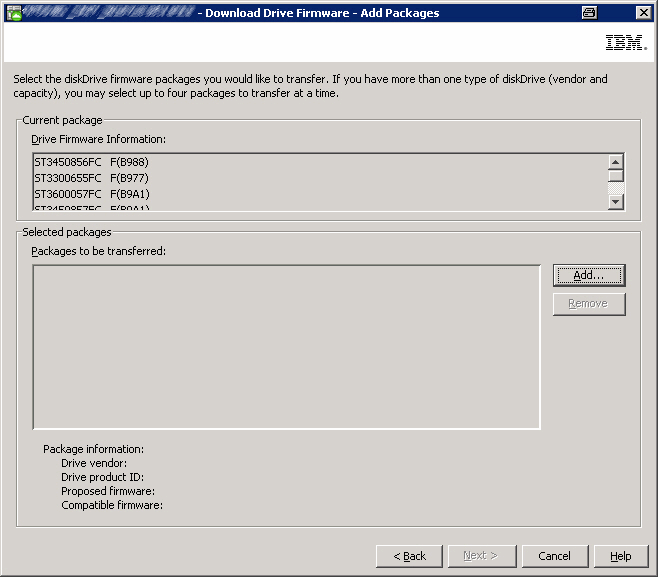658x577 pixels.
Task: Go to the previous step with Back
Action: [x=409, y=556]
